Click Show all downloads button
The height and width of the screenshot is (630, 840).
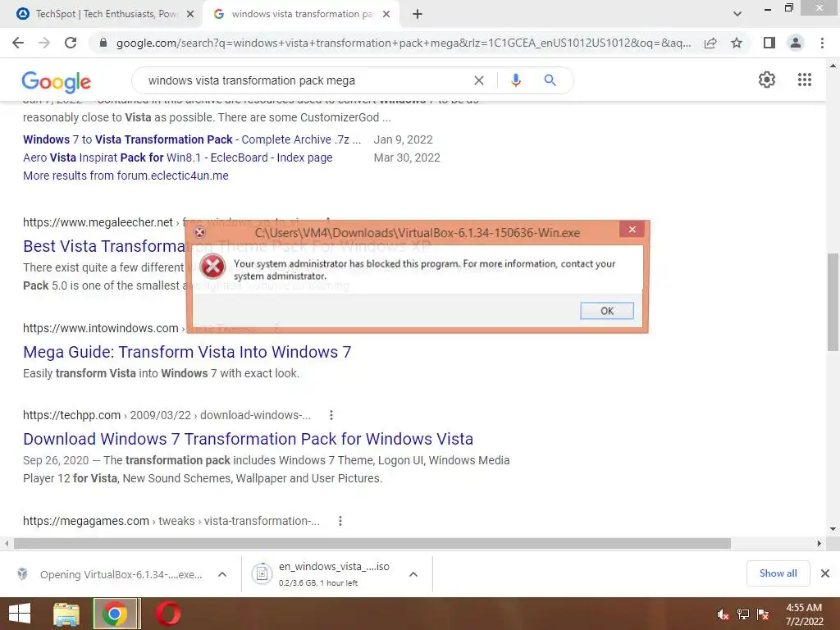(x=778, y=573)
